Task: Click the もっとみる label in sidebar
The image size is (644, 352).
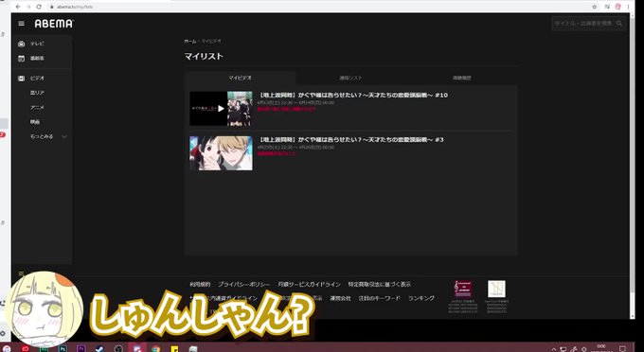Action: point(42,136)
